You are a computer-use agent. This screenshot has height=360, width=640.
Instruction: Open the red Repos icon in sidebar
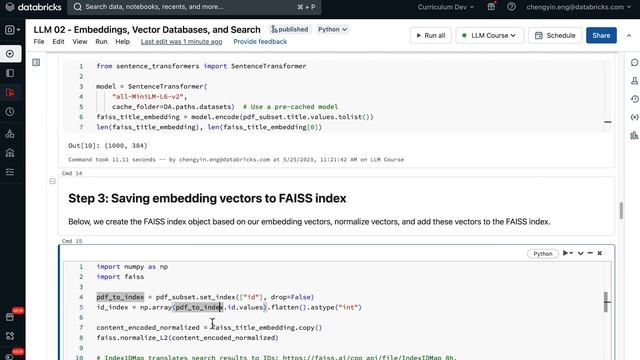(x=10, y=93)
